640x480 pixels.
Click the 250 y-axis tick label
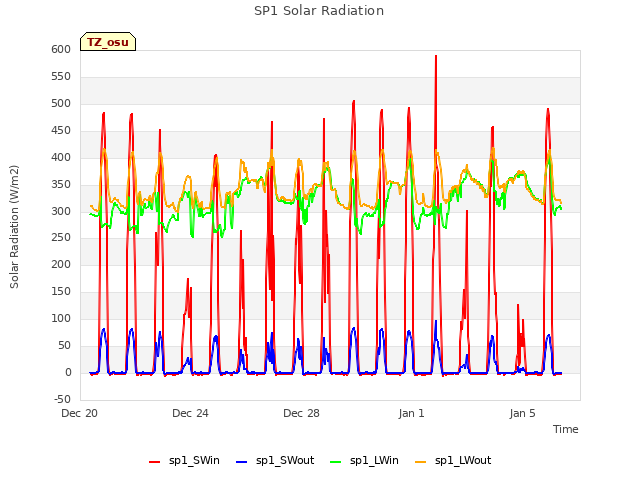pos(61,238)
